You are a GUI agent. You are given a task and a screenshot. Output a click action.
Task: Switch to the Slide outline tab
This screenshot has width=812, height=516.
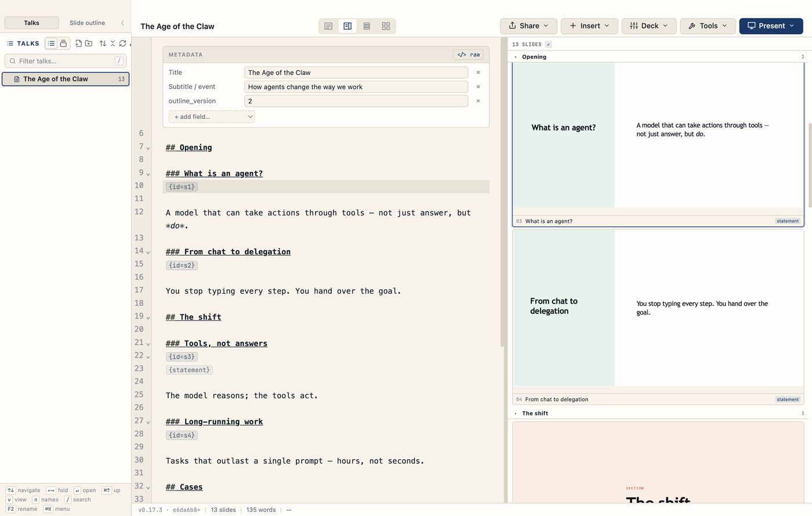(87, 23)
